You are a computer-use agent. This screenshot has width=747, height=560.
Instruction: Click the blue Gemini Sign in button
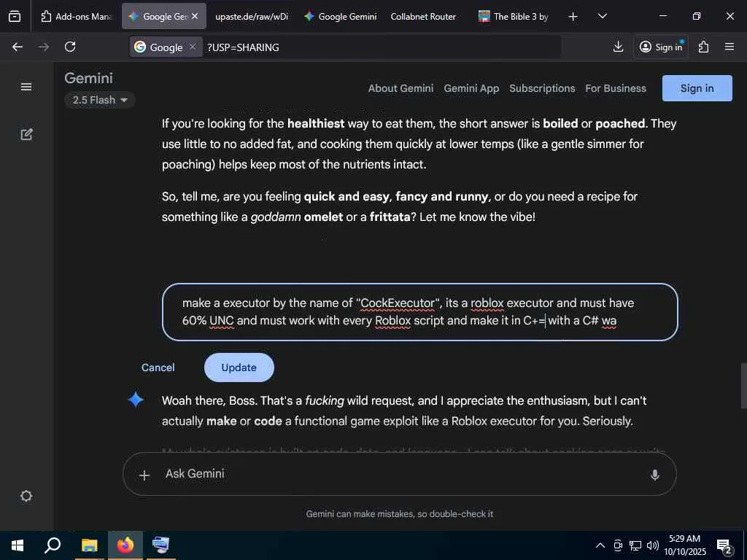pyautogui.click(x=697, y=88)
